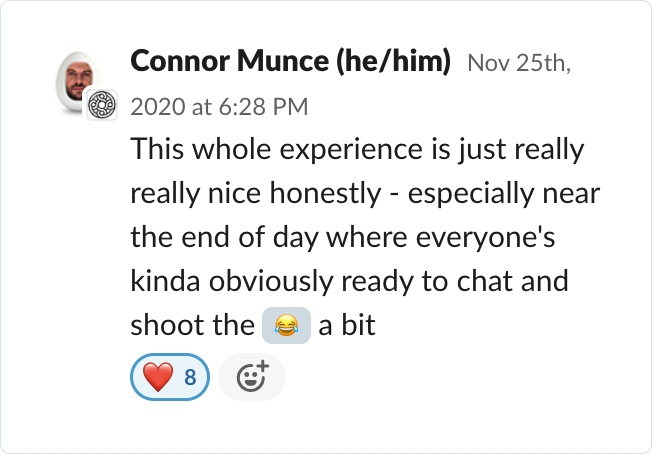
Task: Click the text 'the end of day'
Action: 224,237
